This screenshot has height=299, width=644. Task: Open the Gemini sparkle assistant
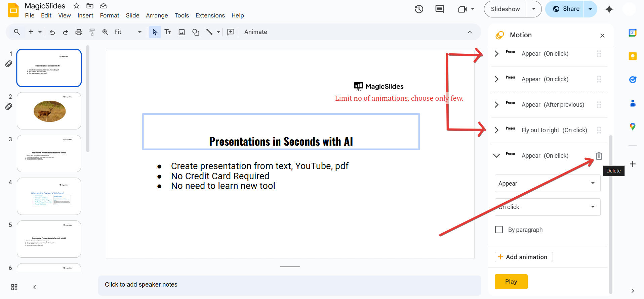[x=609, y=9]
